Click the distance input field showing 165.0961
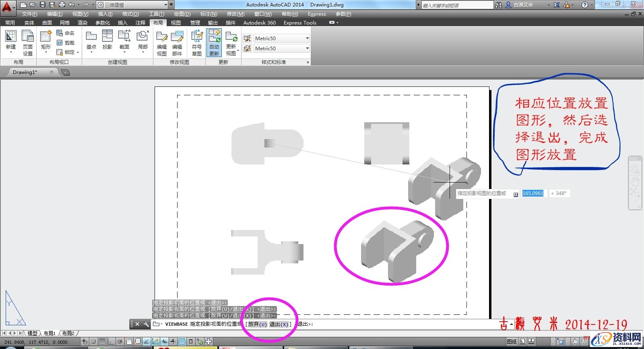 (x=533, y=193)
